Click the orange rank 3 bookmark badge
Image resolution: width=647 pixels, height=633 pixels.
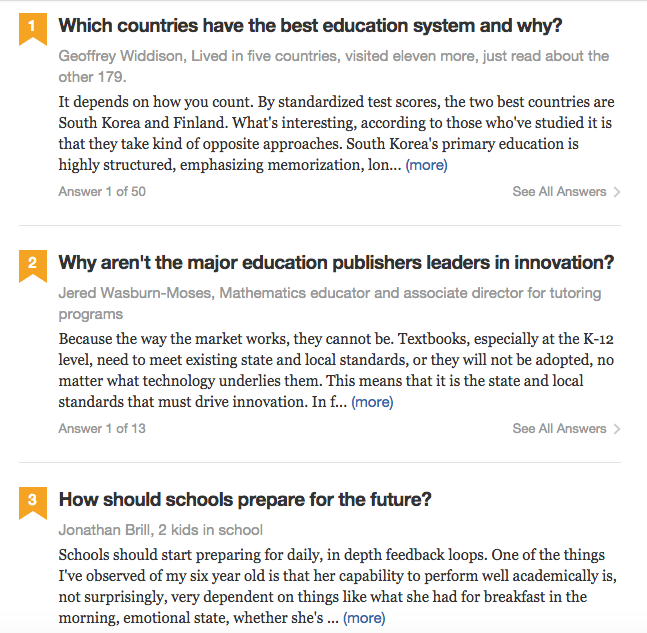(32, 501)
